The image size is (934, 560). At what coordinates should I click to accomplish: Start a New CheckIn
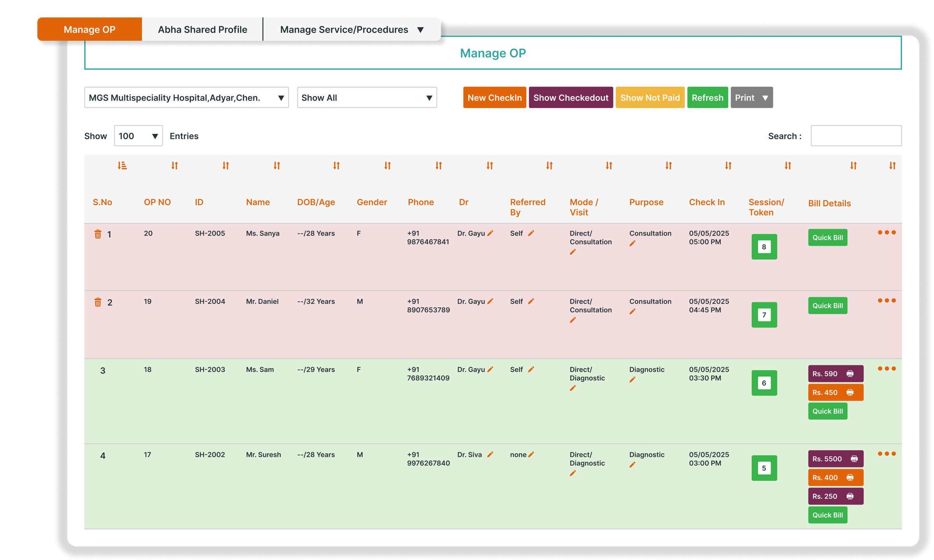(x=494, y=98)
